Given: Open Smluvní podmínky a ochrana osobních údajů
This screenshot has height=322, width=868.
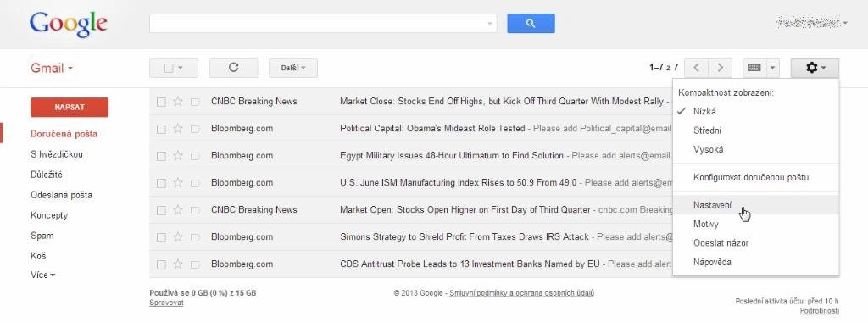Looking at the screenshot, I should pos(522,293).
